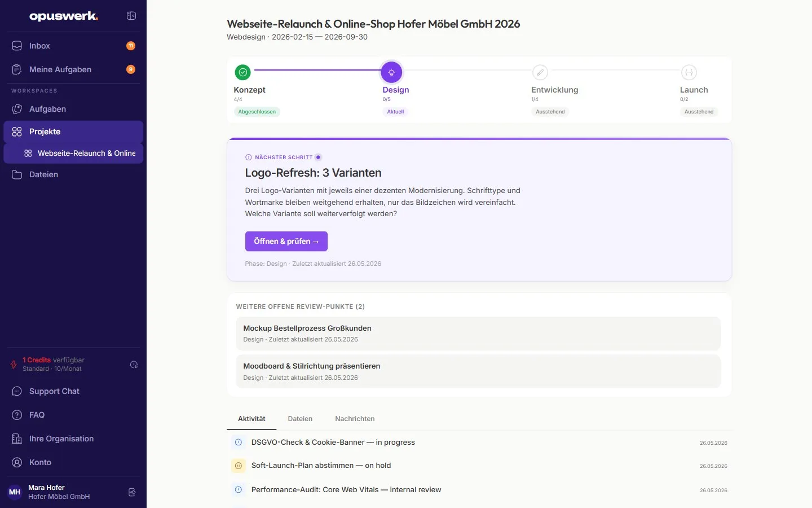Click the opuswerk logo
Screen dimensions: 812x508
coord(64,16)
